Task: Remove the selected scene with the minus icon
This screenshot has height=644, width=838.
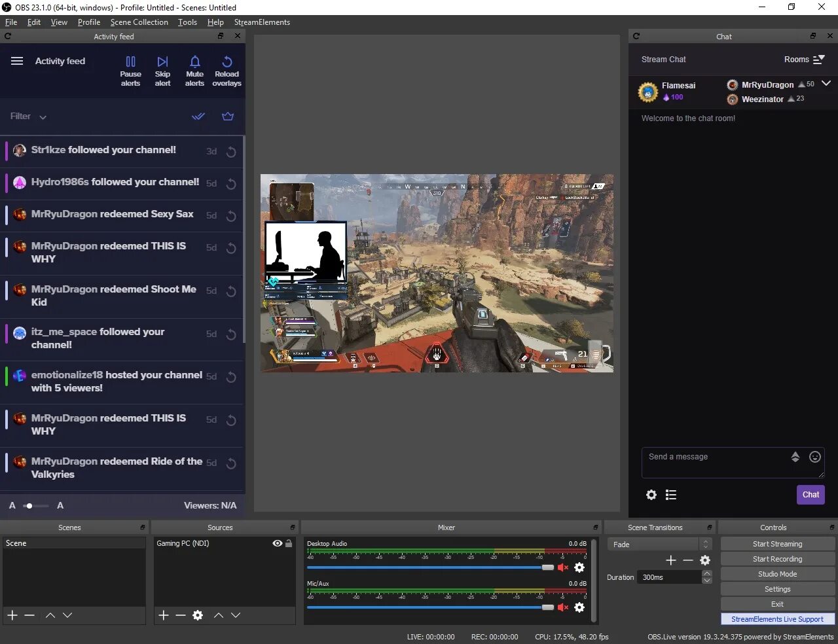Action: [29, 615]
